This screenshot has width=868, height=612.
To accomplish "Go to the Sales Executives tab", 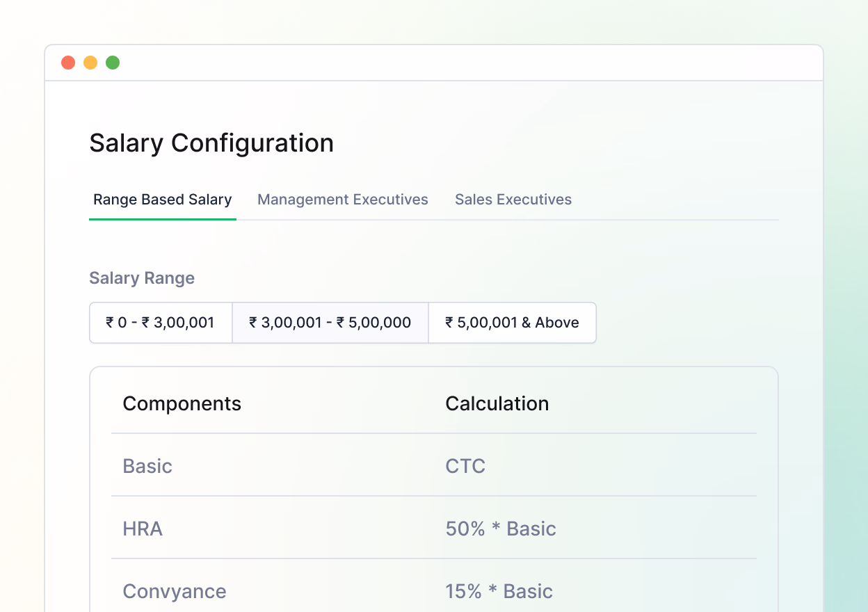I will click(x=513, y=200).
